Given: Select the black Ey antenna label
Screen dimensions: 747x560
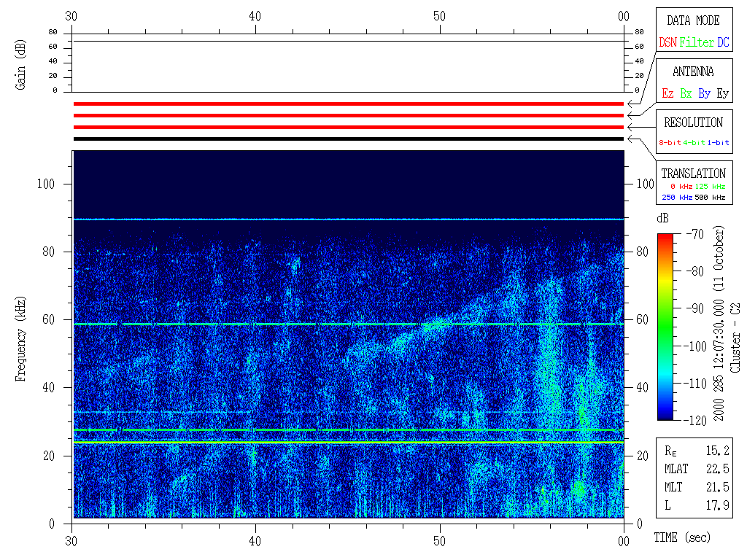Looking at the screenshot, I should coord(722,93).
